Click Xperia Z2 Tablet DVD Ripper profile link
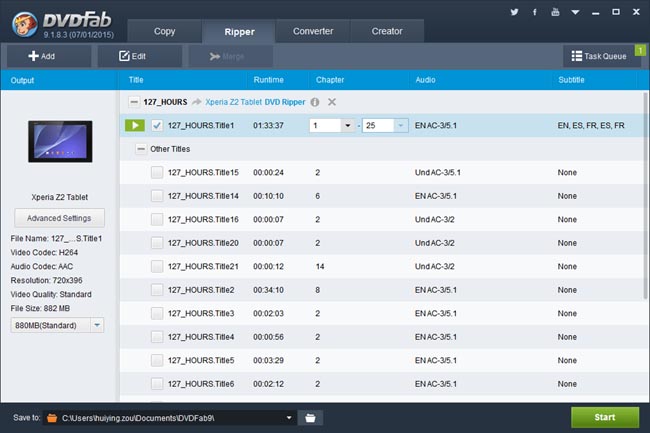The width and height of the screenshot is (650, 433). point(255,102)
